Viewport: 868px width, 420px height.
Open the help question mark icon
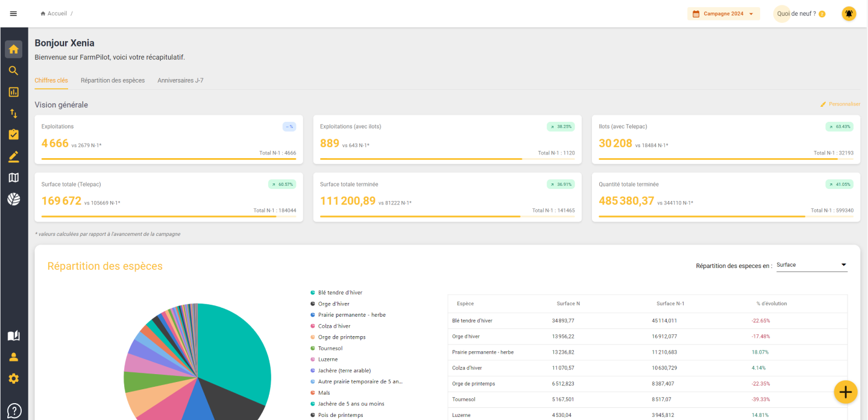(13, 411)
